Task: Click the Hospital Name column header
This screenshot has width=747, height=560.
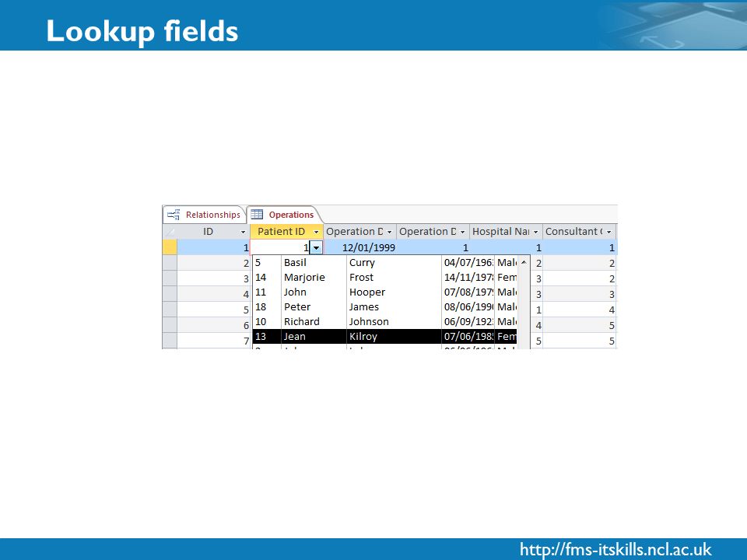Action: tap(506, 232)
